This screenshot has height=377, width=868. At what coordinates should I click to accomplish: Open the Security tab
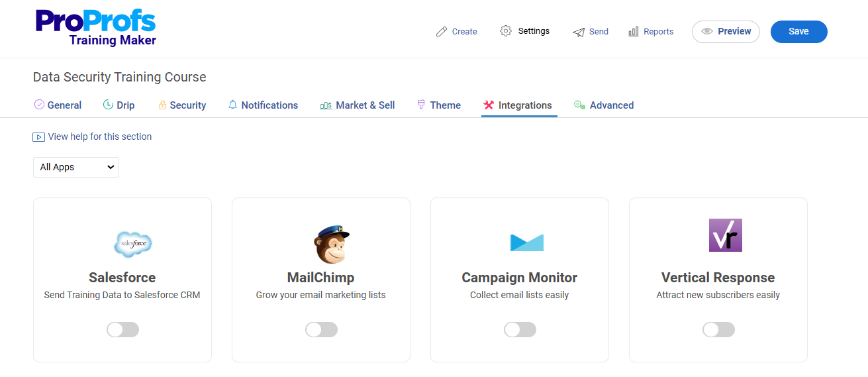click(182, 105)
